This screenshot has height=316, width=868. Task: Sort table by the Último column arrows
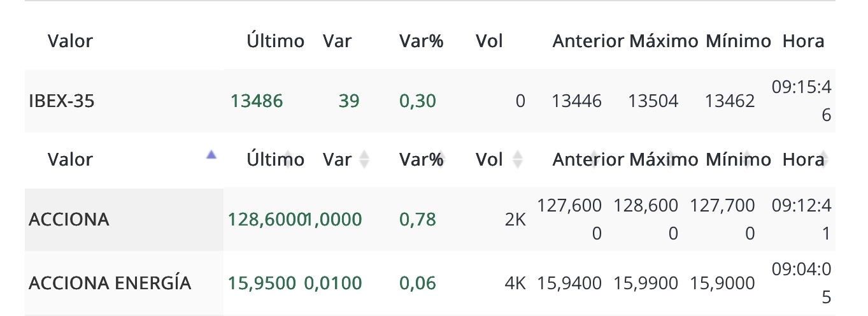click(288, 159)
